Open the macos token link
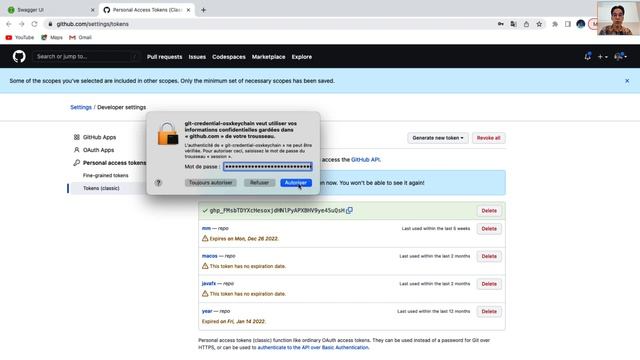This screenshot has width=640, height=360. (x=209, y=256)
